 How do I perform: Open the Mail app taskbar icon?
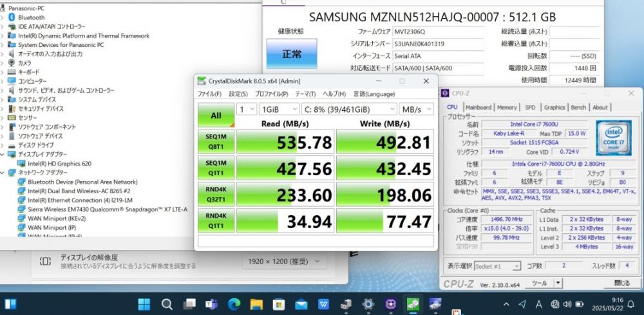pyautogui.click(x=301, y=304)
